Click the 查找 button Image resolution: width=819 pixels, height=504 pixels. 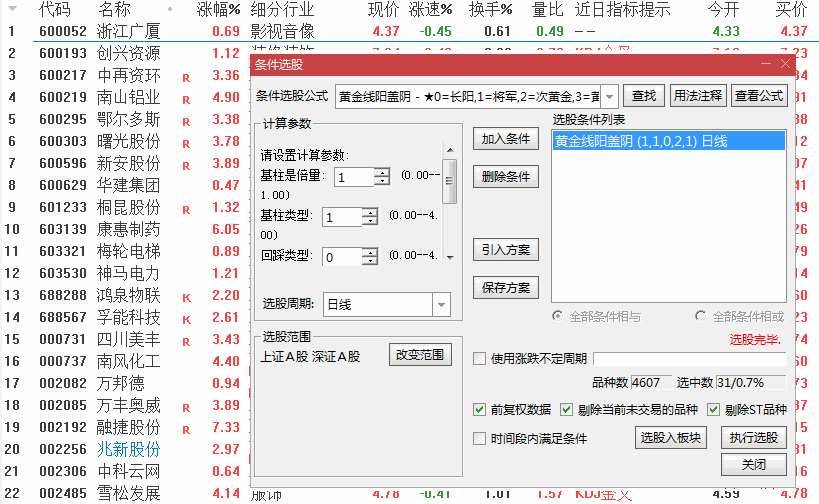643,96
